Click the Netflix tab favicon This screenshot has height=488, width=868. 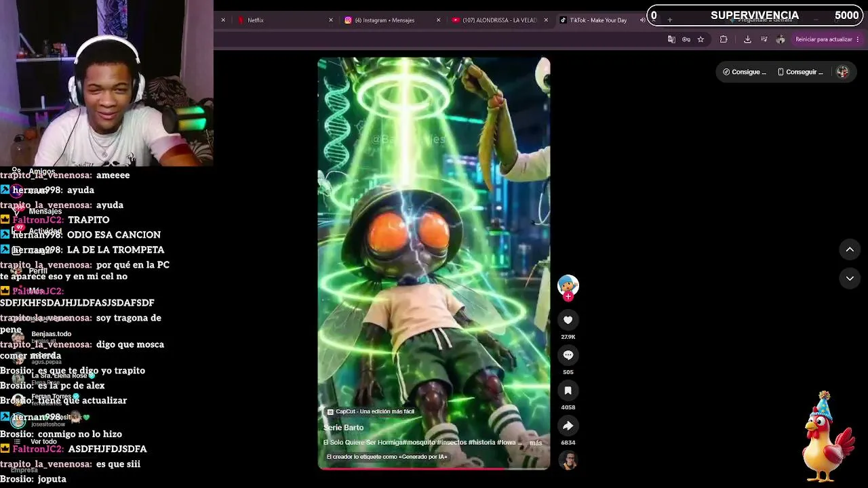point(241,20)
